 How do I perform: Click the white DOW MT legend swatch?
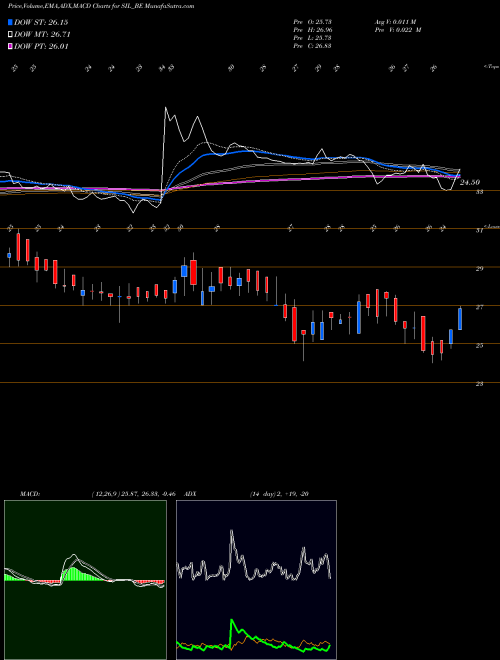click(x=11, y=35)
